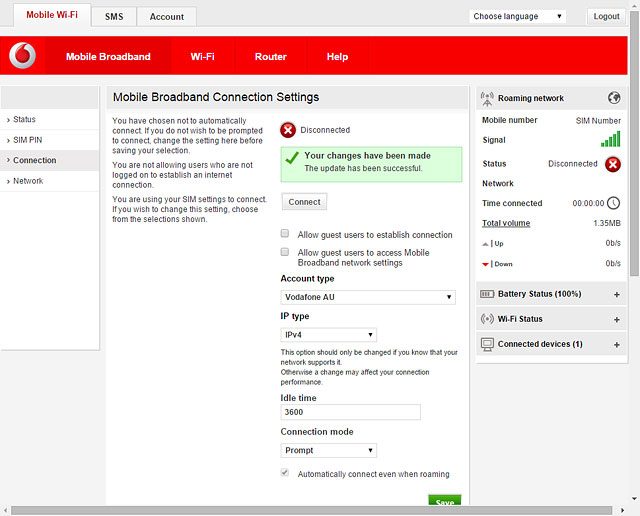Screen dimensions: 640x516
Task: Open the Connection mode dropdown
Action: point(328,451)
